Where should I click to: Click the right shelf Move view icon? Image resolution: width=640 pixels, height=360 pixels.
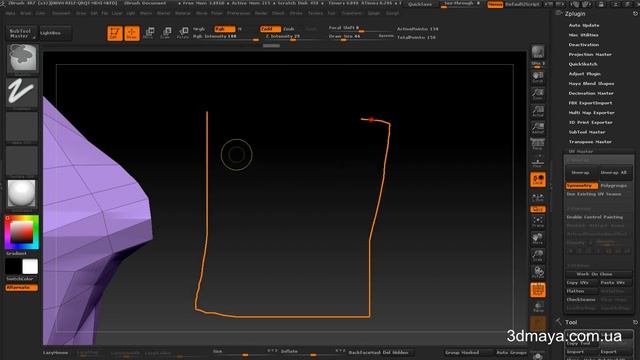click(x=538, y=238)
